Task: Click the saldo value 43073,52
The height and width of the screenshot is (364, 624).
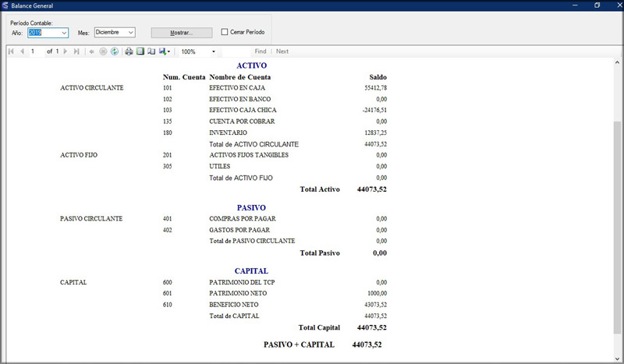Action: pos(376,305)
